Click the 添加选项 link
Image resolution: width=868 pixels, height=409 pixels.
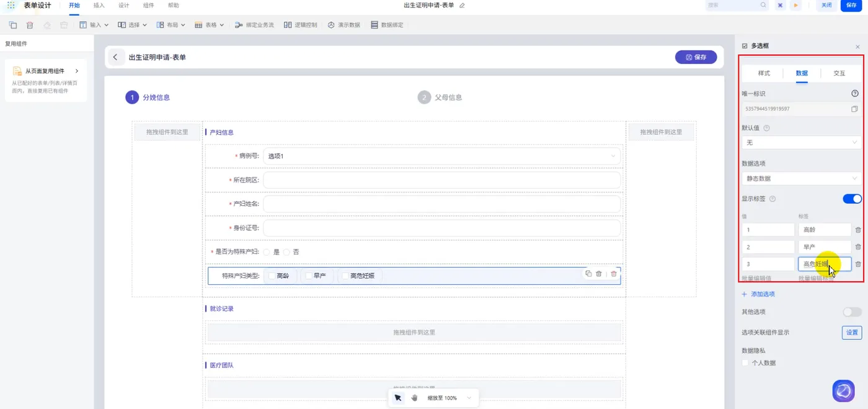tap(758, 294)
